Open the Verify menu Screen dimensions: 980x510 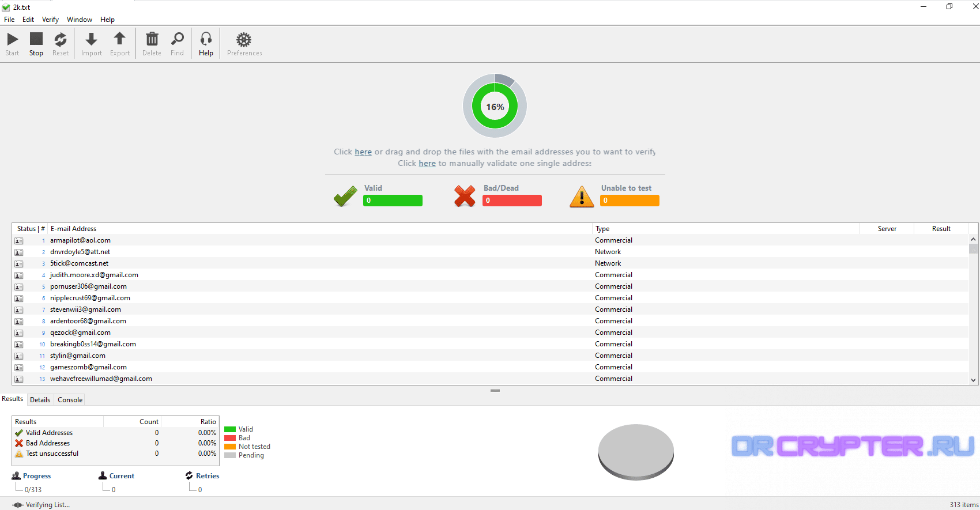click(50, 20)
